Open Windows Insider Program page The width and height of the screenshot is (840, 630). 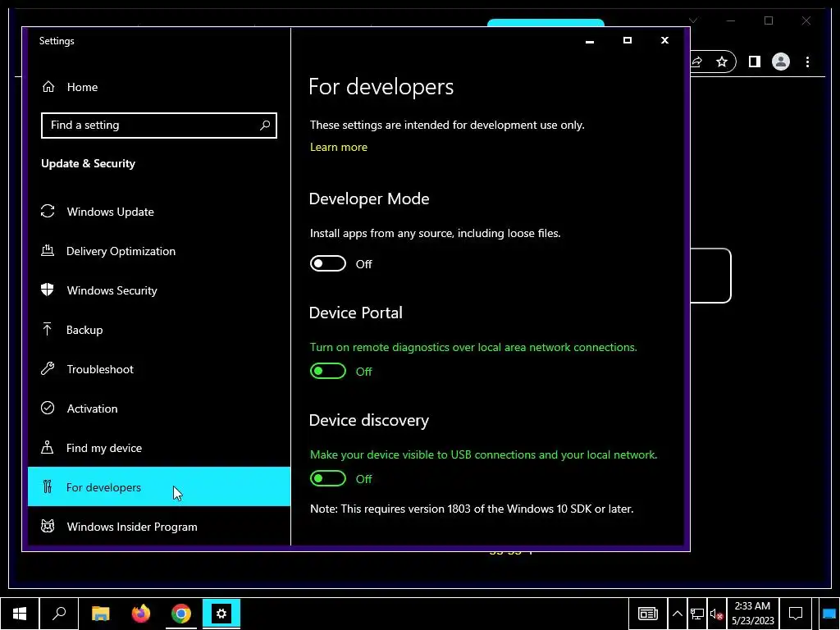click(159, 527)
